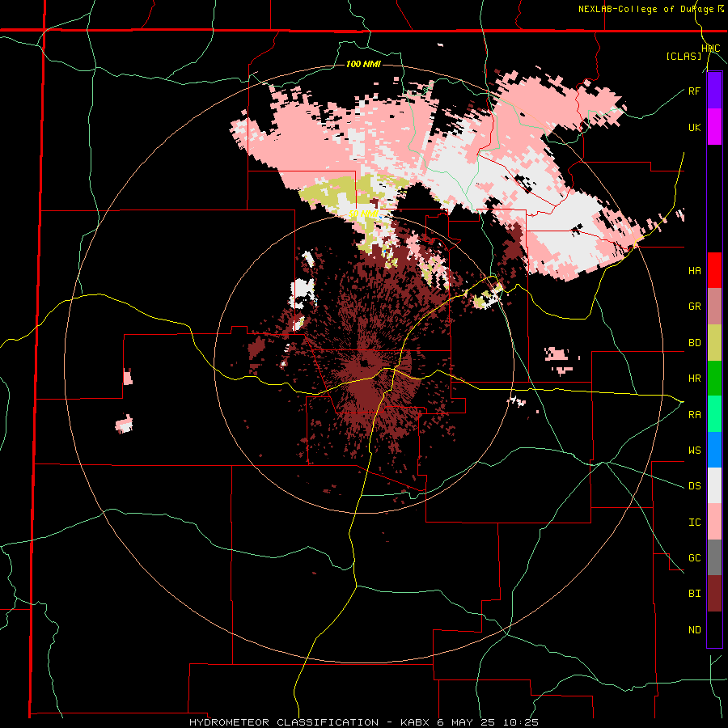Image resolution: width=728 pixels, height=728 pixels.
Task: Click the UK legend label
Action: coord(694,127)
